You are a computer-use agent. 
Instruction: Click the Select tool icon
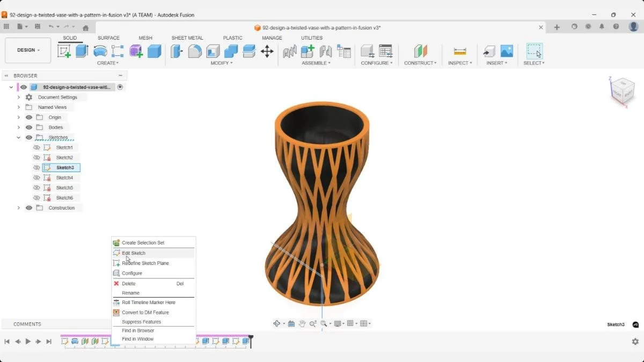pyautogui.click(x=534, y=51)
